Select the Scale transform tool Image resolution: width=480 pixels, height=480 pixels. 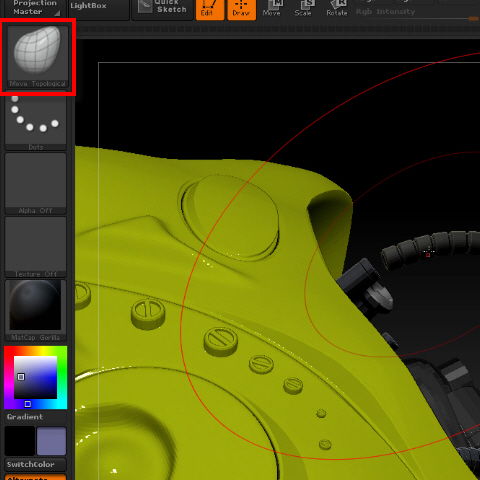[303, 9]
